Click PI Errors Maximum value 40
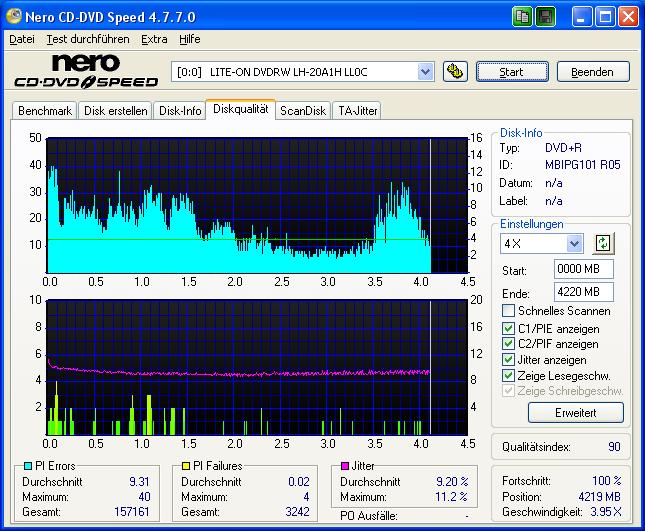The image size is (645, 531). click(x=144, y=497)
